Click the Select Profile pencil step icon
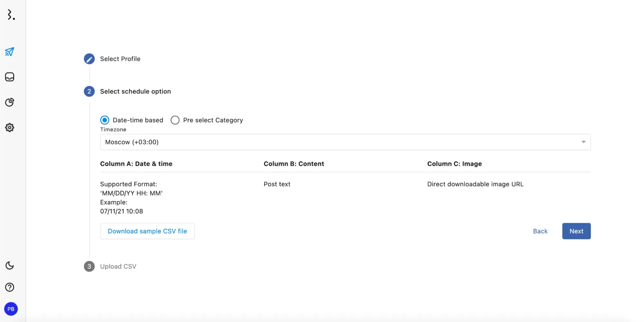Screen dimensions: 644x322 pyautogui.click(x=89, y=59)
